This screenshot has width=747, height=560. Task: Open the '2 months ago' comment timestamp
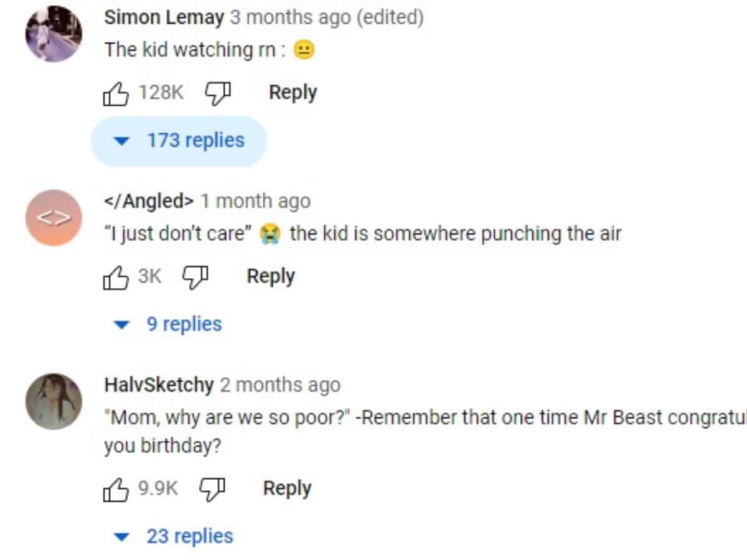[280, 385]
